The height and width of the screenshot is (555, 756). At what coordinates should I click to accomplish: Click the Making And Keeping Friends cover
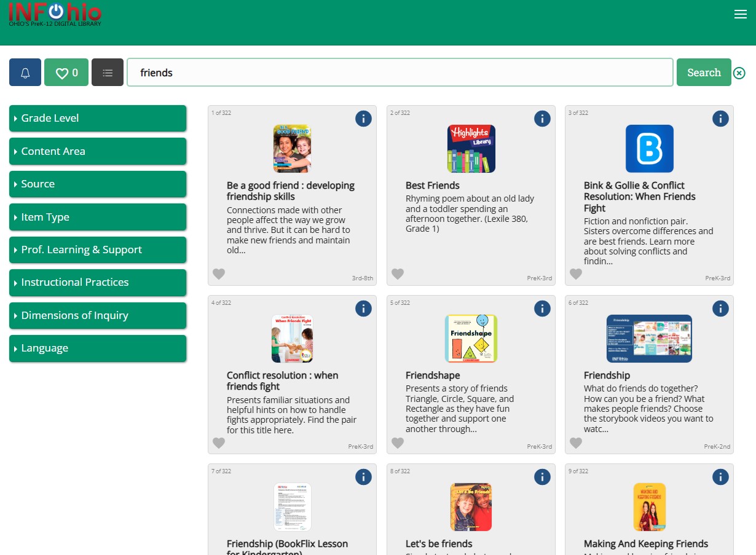(x=650, y=507)
